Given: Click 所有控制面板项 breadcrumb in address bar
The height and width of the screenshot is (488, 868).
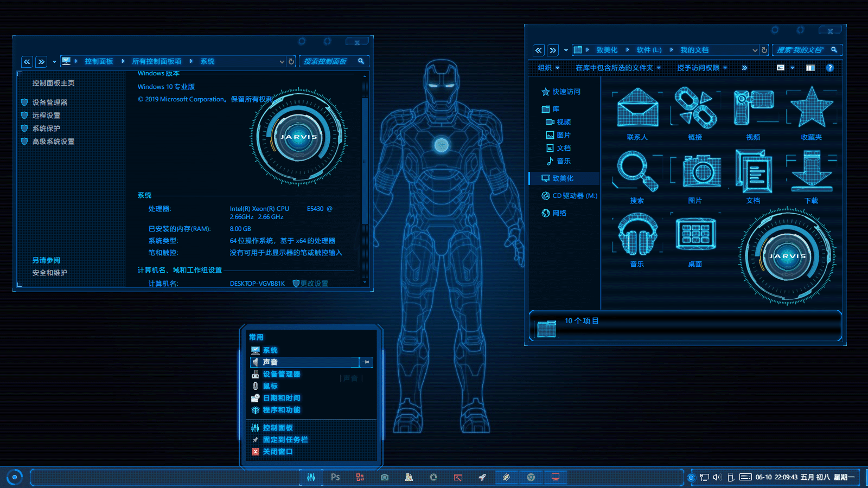Looking at the screenshot, I should point(157,62).
